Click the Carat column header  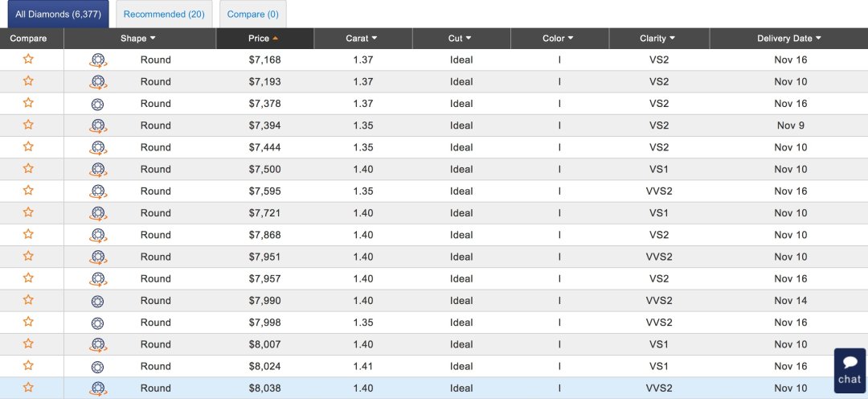pyautogui.click(x=362, y=39)
